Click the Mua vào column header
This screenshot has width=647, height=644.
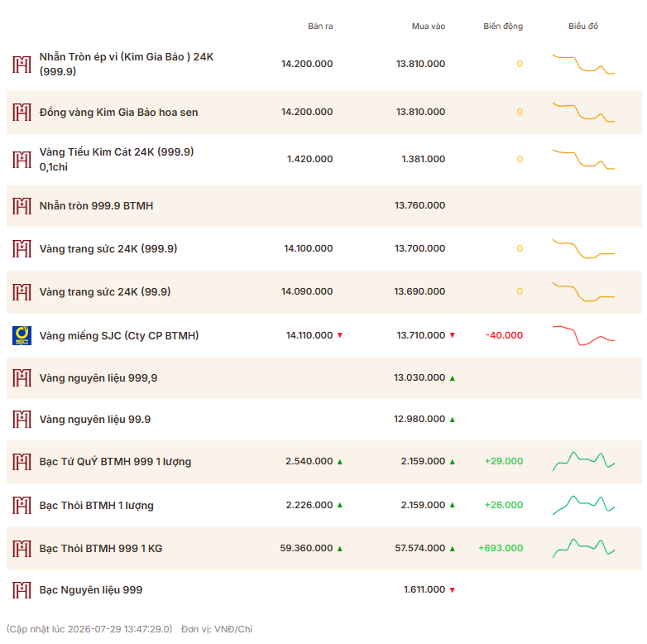pos(429,26)
